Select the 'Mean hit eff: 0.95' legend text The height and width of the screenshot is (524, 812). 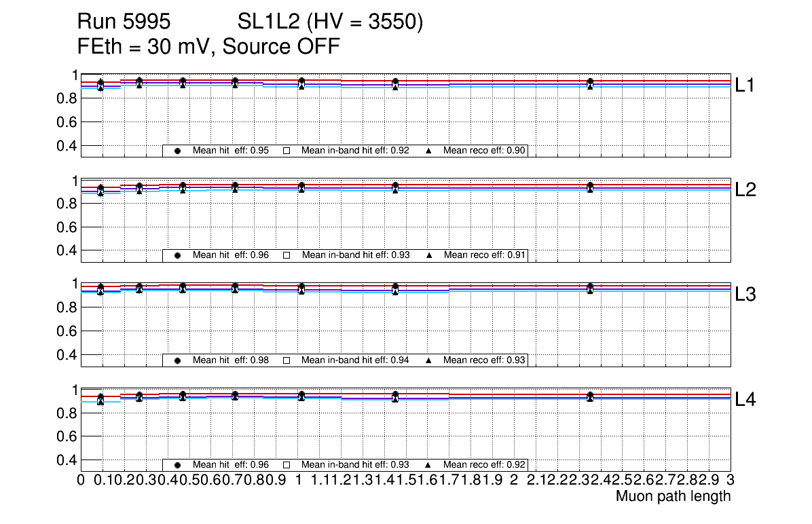point(231,151)
